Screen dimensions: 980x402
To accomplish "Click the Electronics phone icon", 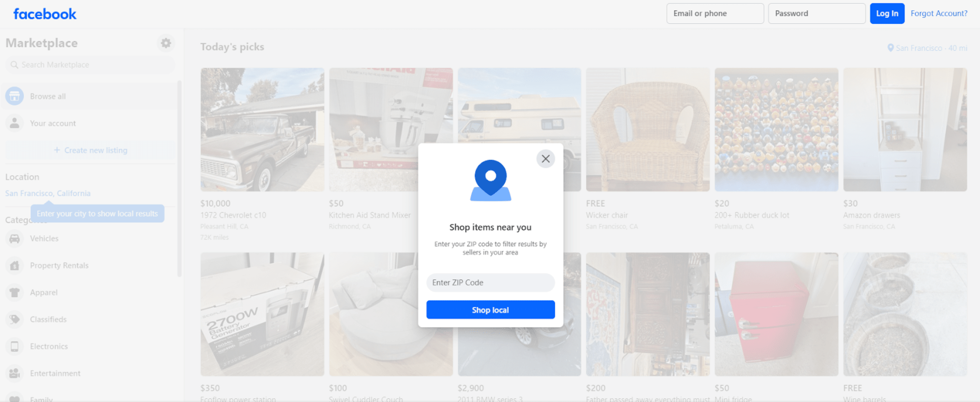I will tap(15, 346).
